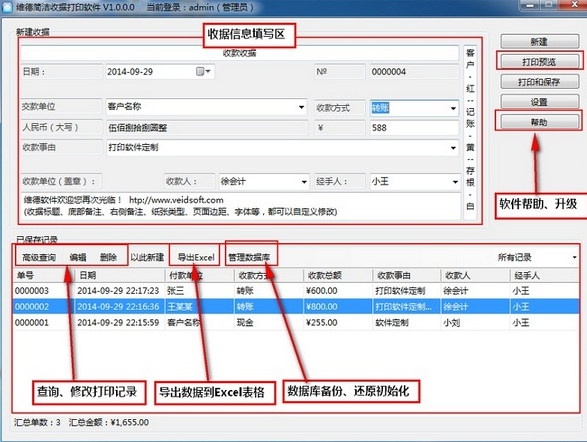Click 编辑 edit in the records toolbar
Viewport: 587px width, 442px height.
[78, 257]
